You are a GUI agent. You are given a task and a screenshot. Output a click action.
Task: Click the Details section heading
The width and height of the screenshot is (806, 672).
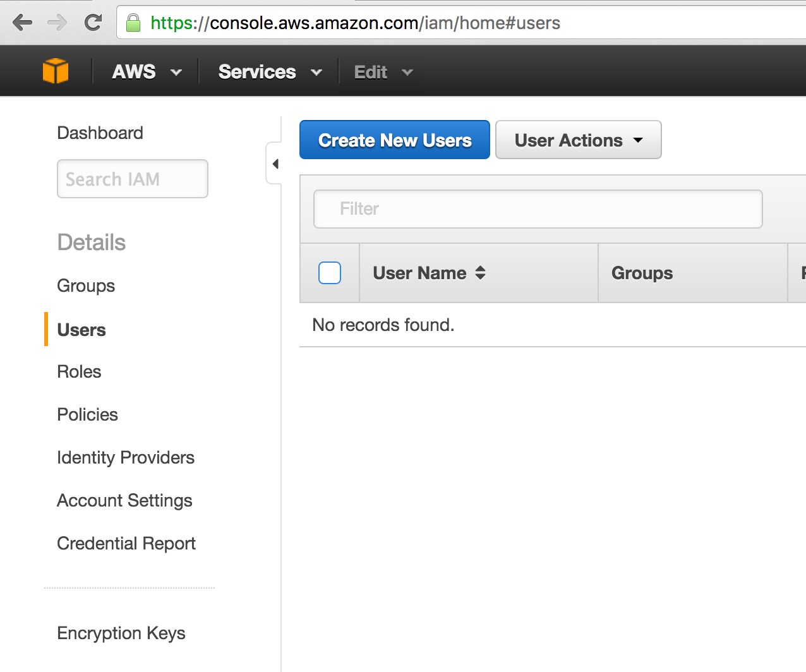[x=92, y=243]
